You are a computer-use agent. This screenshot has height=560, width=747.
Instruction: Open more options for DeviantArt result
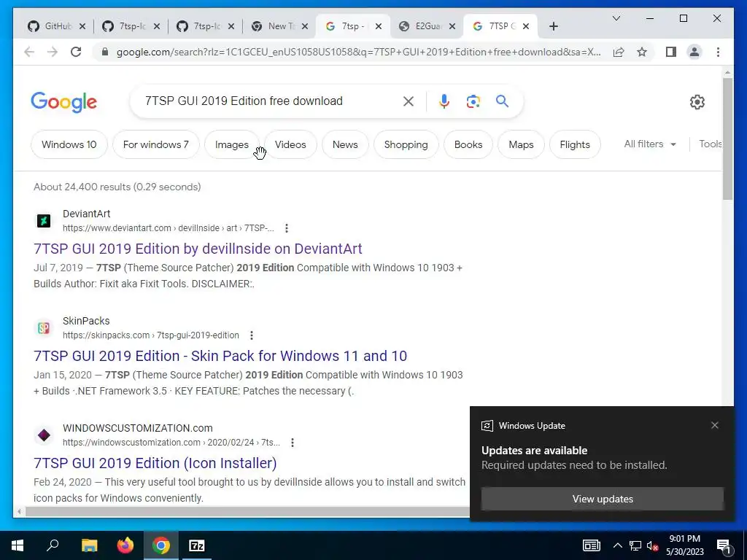(x=286, y=228)
